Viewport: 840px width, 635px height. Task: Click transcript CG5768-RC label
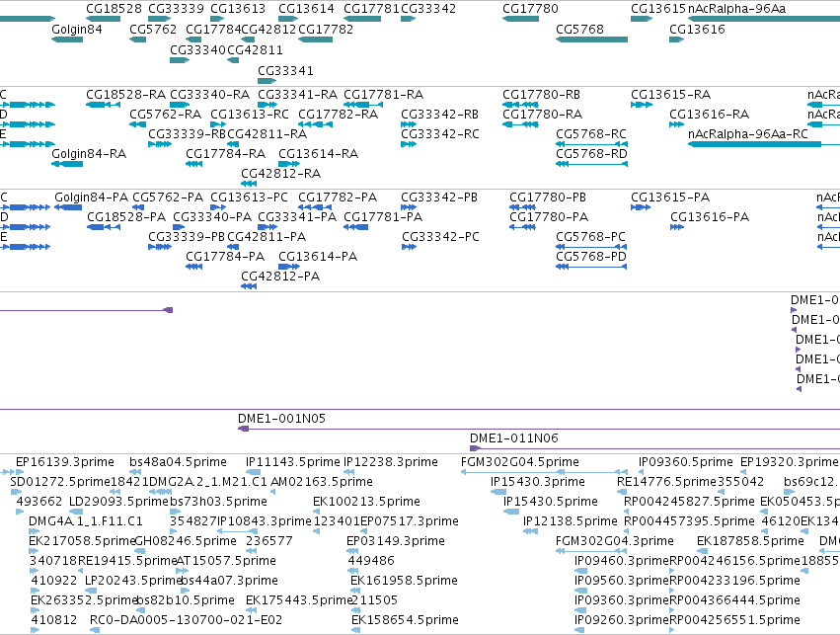click(591, 134)
